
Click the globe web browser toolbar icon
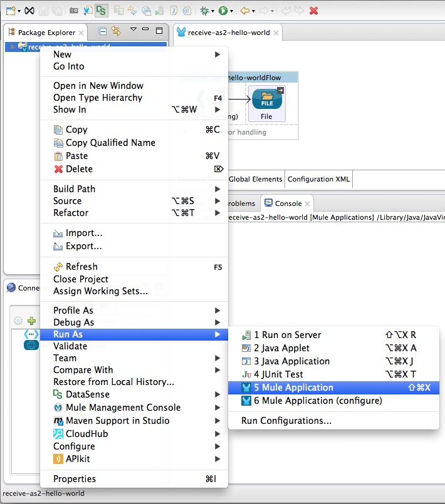tap(147, 11)
